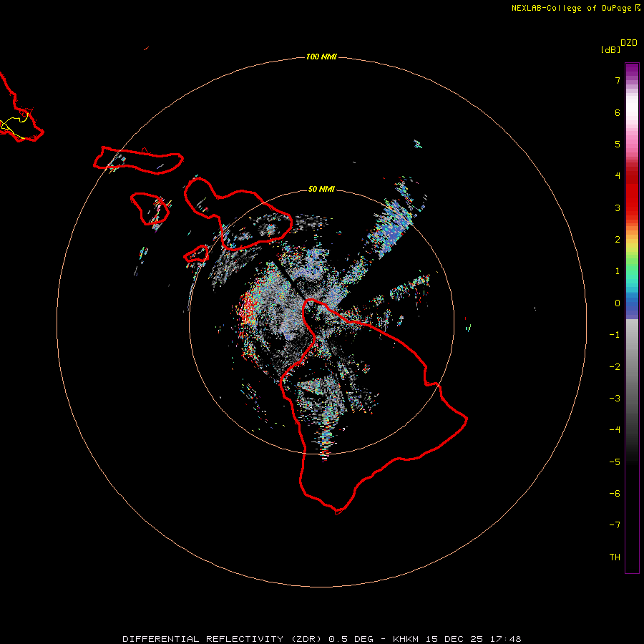Click the 5 value on the color scale
The image size is (644, 644).
coord(618,144)
